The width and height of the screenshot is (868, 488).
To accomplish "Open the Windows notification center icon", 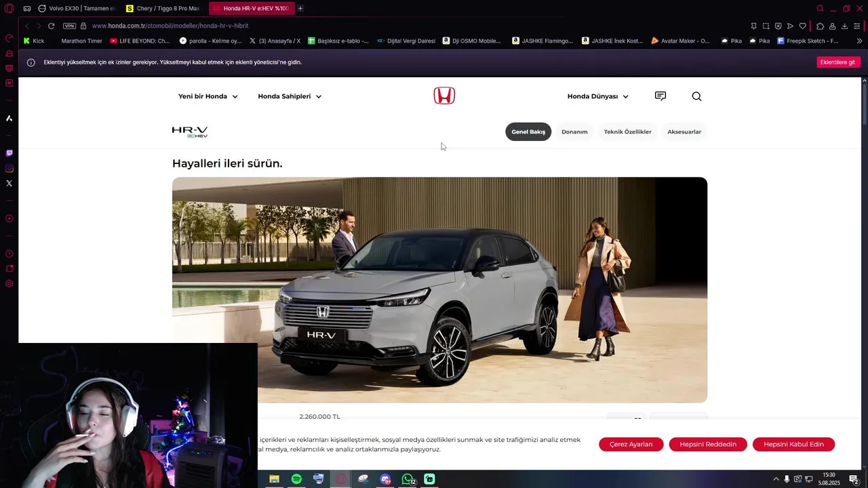I will [x=854, y=479].
